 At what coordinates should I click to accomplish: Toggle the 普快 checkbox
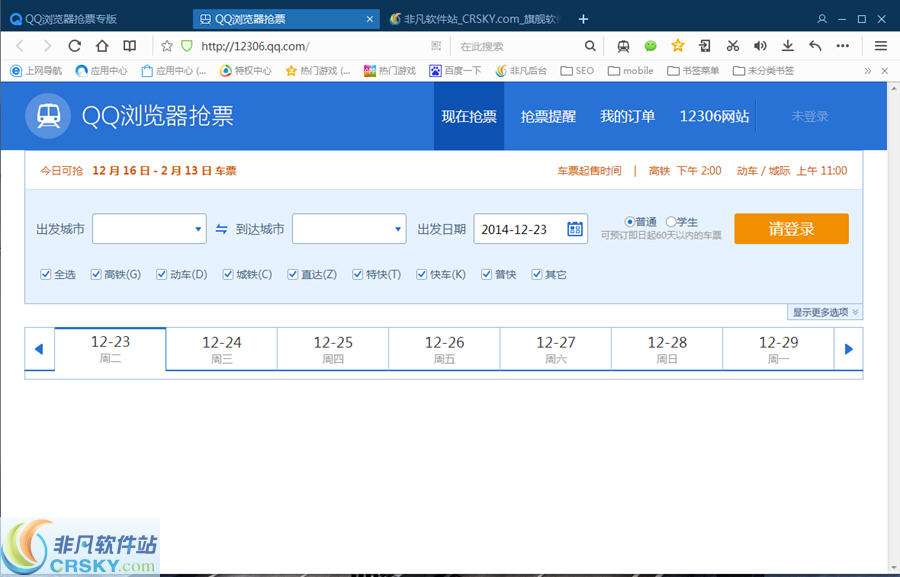click(487, 274)
